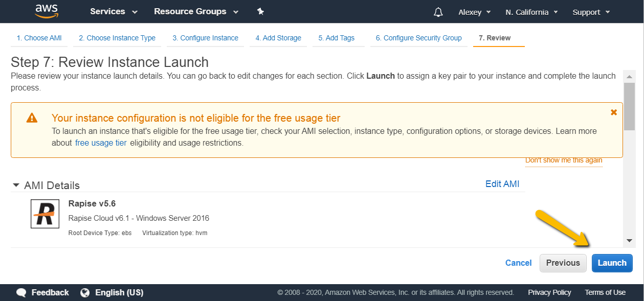
Task: Click the scrollbar up arrow
Action: 629,76
